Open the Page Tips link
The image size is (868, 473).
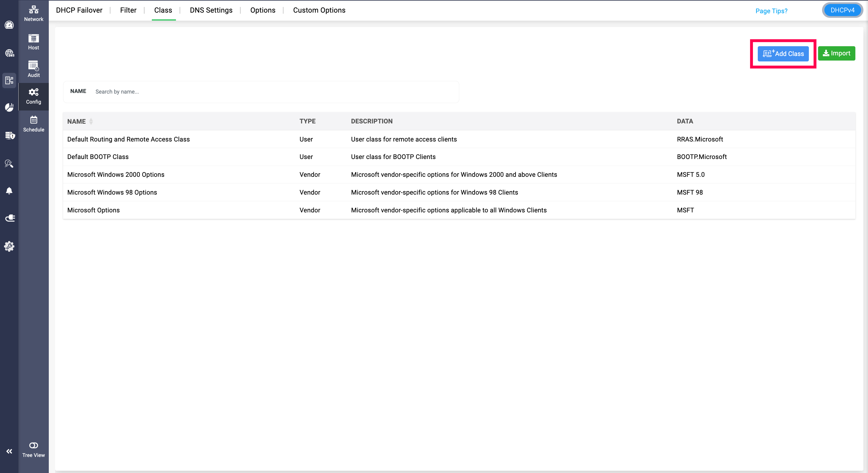[771, 11]
